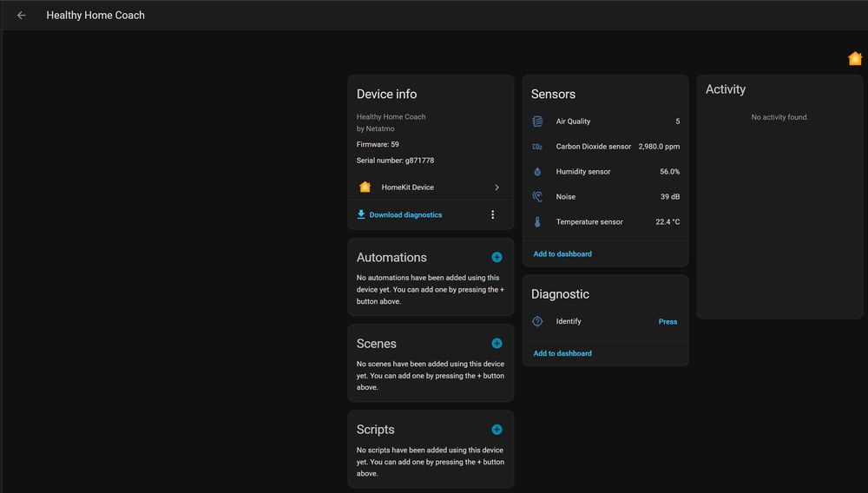868x493 pixels.
Task: Add Diagnostic entities to dashboard
Action: [x=562, y=353]
